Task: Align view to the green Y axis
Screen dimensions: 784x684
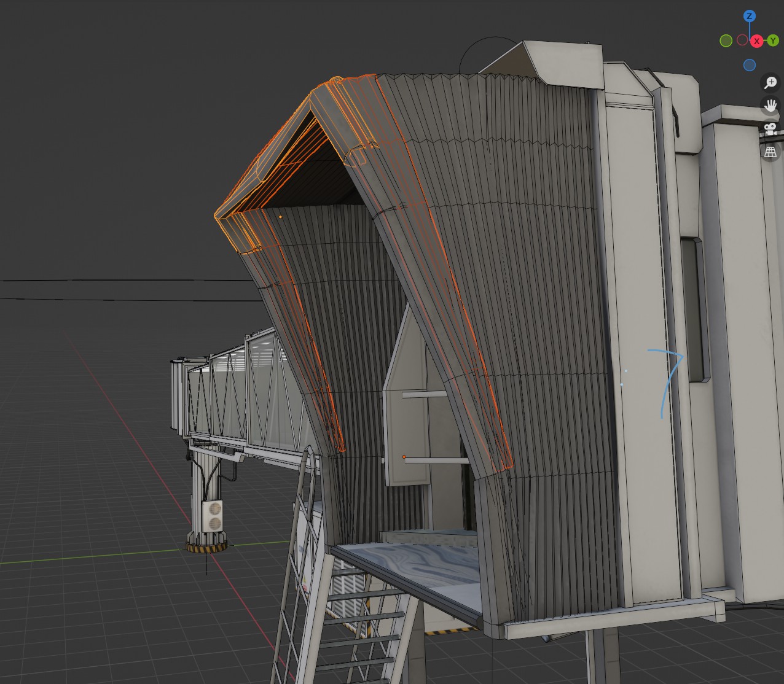Action: [772, 41]
